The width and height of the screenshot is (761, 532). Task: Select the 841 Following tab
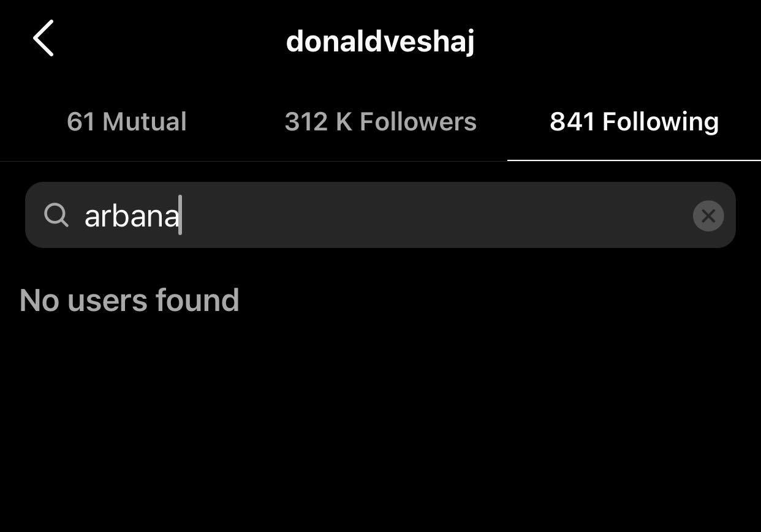click(634, 121)
